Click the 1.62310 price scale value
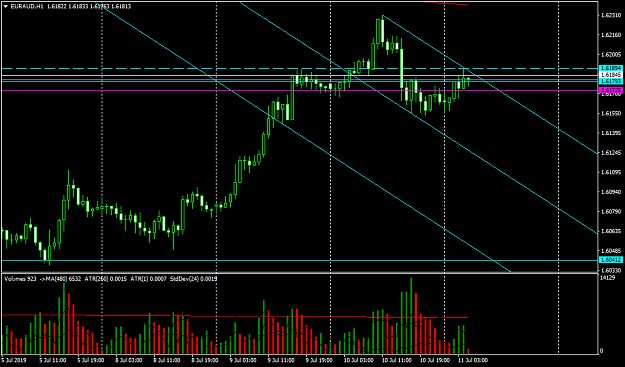625x367 pixels. [611, 16]
